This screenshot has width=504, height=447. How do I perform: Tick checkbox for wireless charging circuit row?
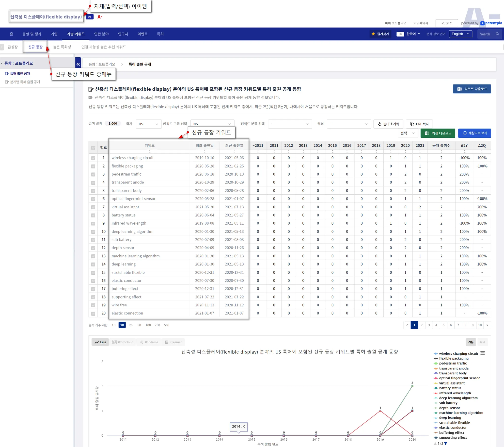point(93,158)
